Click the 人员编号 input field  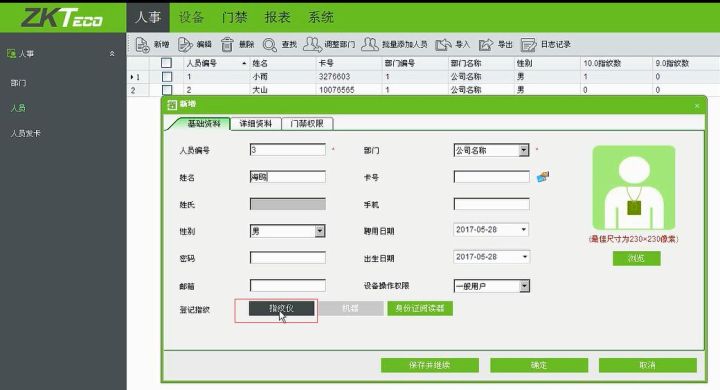(287, 150)
